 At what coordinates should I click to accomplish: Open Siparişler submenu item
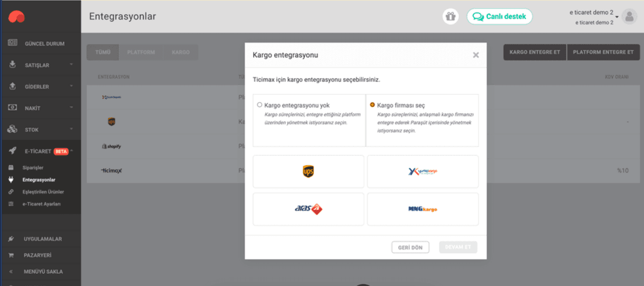point(33,168)
